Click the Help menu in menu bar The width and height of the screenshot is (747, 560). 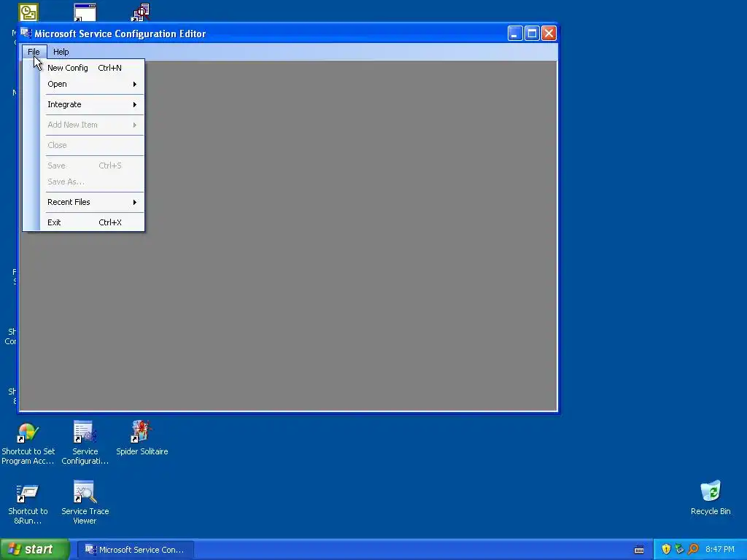point(61,52)
